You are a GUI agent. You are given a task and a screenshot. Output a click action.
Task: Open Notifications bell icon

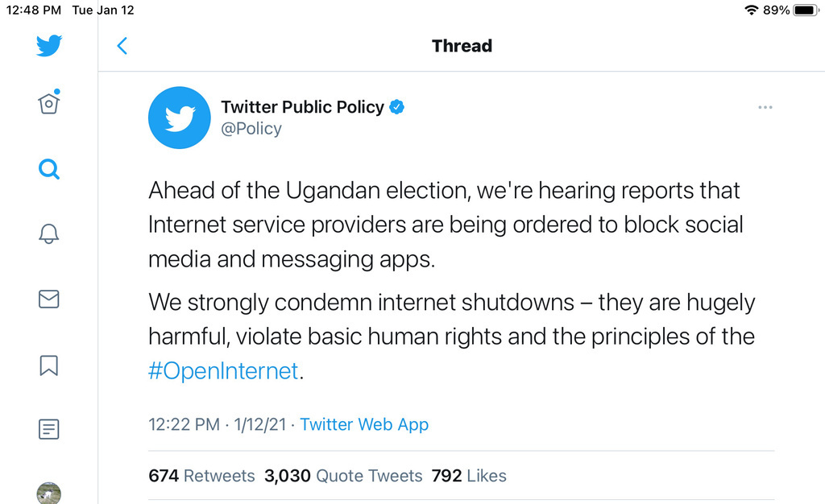[49, 234]
